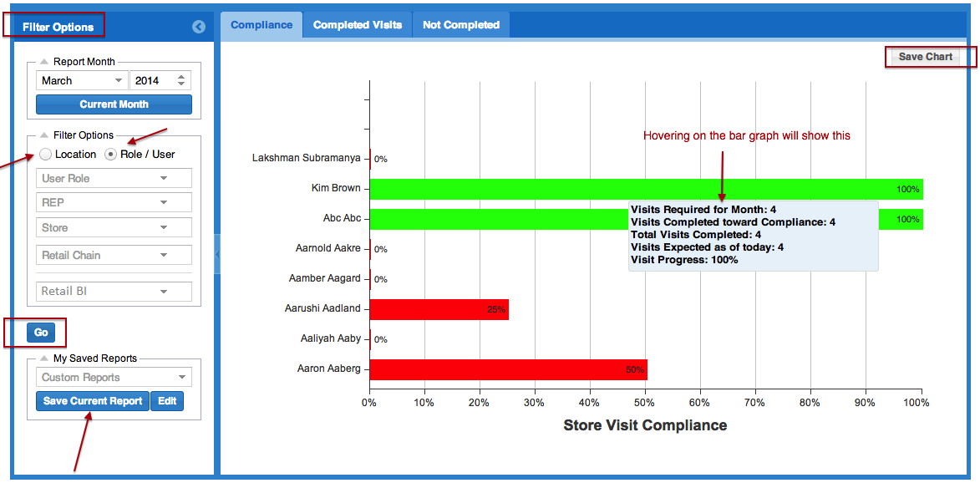Select the Location radio button
980x483 pixels.
[45, 155]
